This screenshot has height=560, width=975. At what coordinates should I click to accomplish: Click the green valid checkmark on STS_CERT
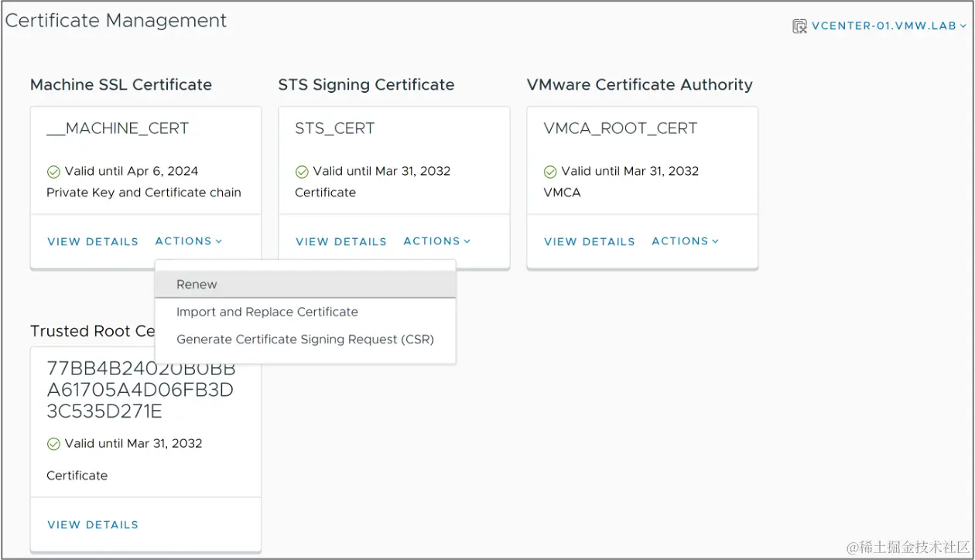click(302, 172)
